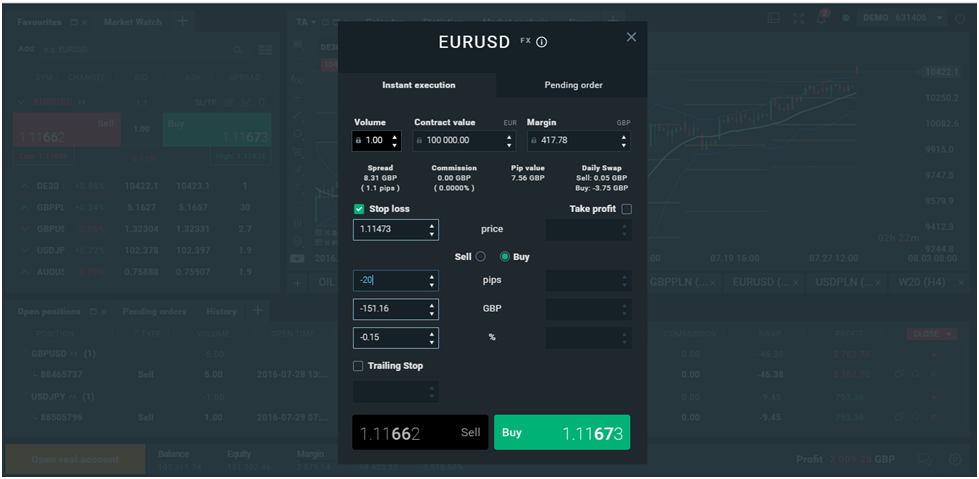Screen dimensions: 979x479
Task: Click the power logout icon
Action: [x=960, y=18]
